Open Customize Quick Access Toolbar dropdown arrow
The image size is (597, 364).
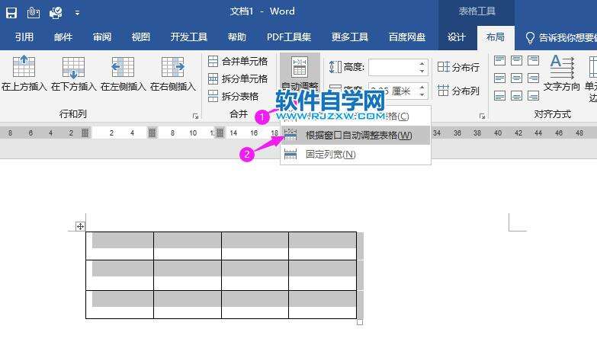point(77,13)
